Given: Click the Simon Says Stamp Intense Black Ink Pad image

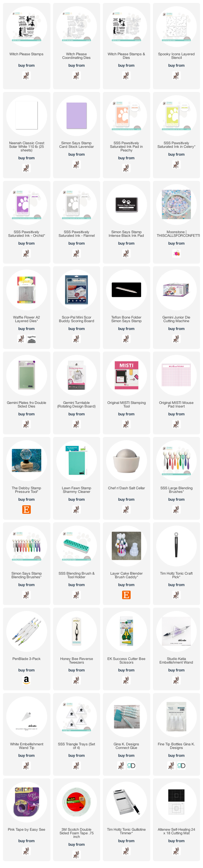Looking at the screenshot, I should click(126, 204).
